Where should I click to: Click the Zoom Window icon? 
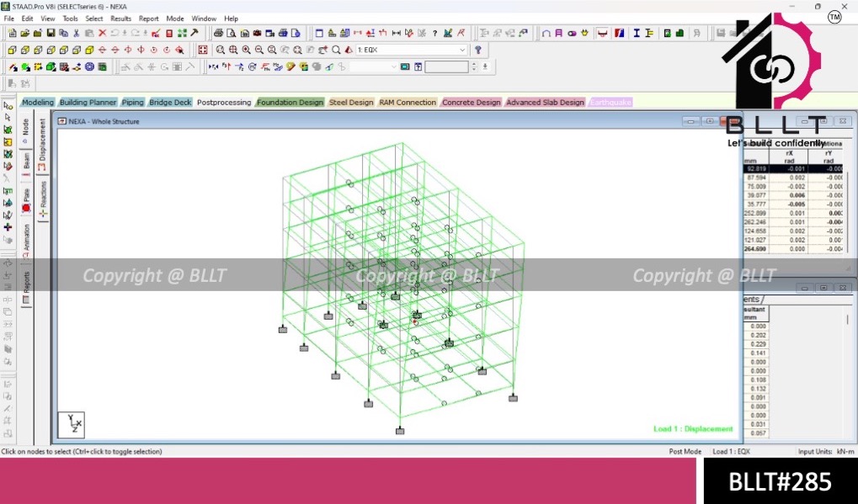[x=220, y=50]
